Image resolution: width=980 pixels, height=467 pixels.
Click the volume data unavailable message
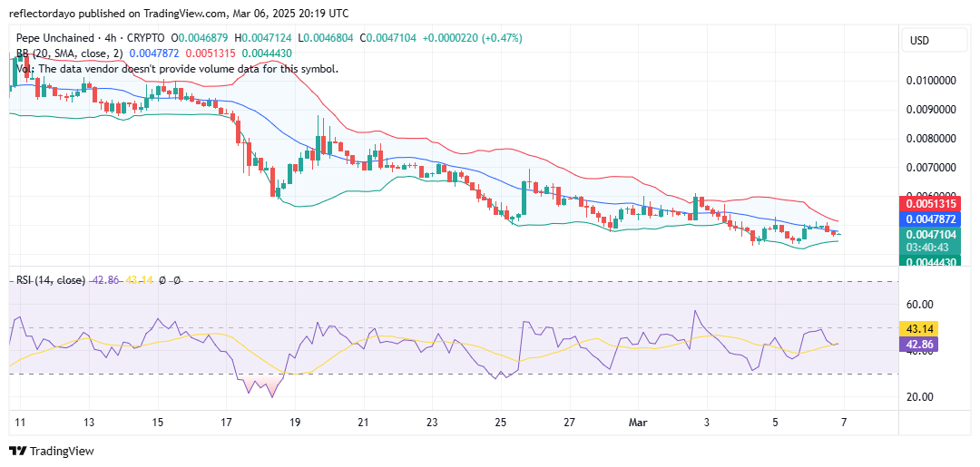(178, 69)
